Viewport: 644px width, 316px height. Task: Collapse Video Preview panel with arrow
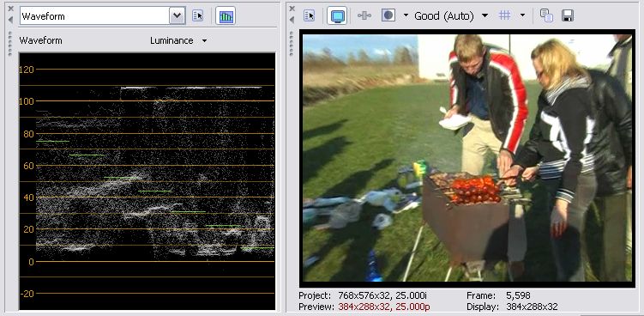[x=292, y=20]
